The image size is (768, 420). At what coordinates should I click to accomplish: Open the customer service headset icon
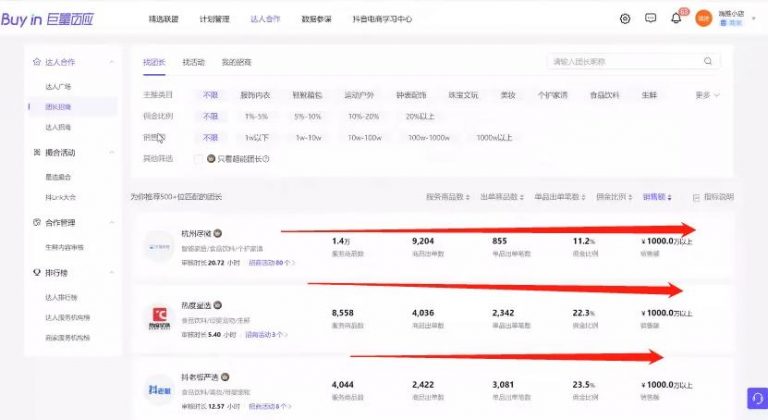click(x=755, y=399)
